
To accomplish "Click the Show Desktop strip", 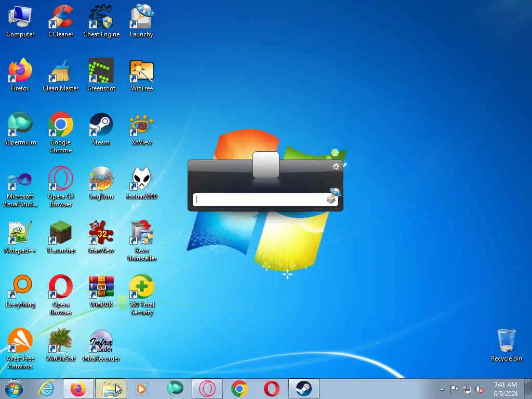I will tap(528, 389).
